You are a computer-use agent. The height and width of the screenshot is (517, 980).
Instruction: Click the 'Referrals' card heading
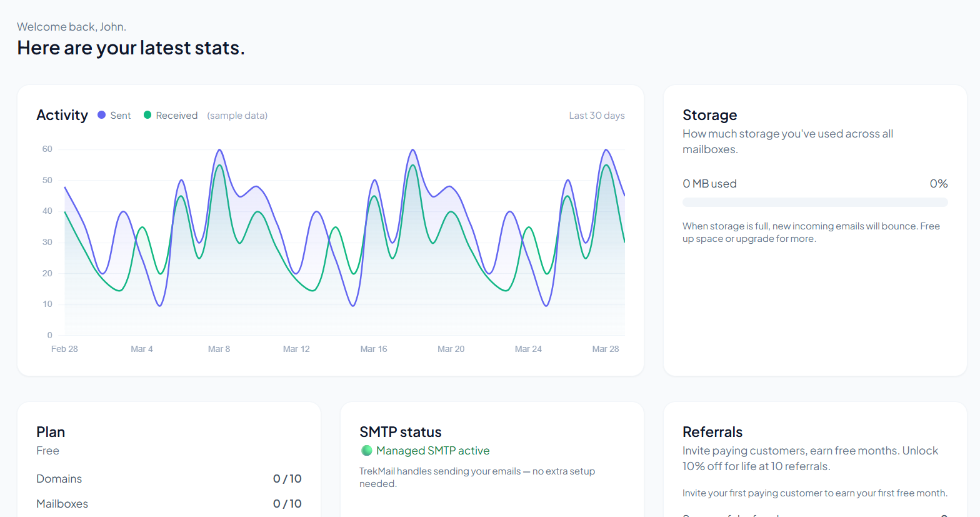712,432
